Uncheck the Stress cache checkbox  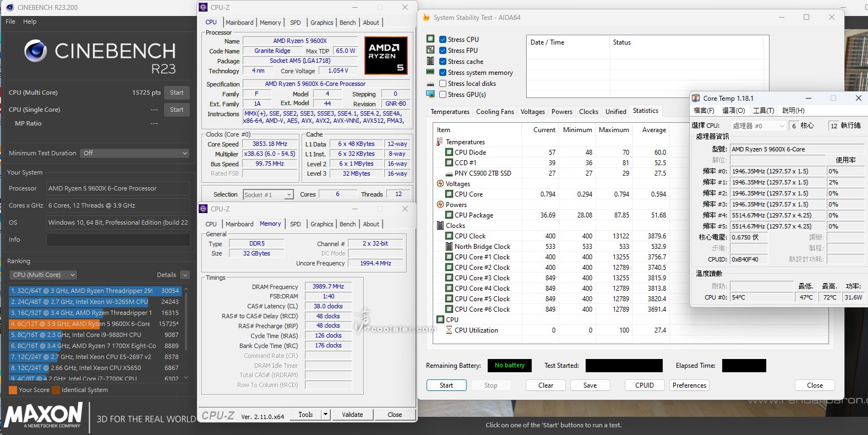pyautogui.click(x=443, y=61)
